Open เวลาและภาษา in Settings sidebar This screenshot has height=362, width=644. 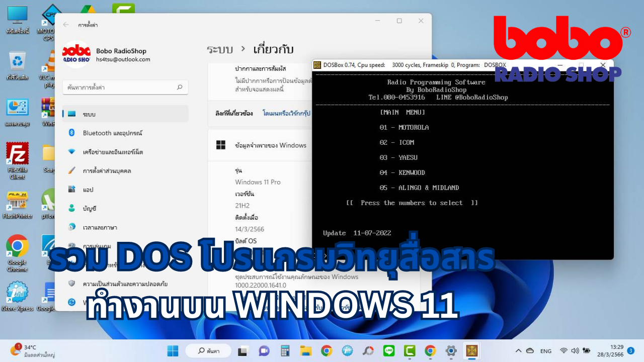pyautogui.click(x=125, y=228)
